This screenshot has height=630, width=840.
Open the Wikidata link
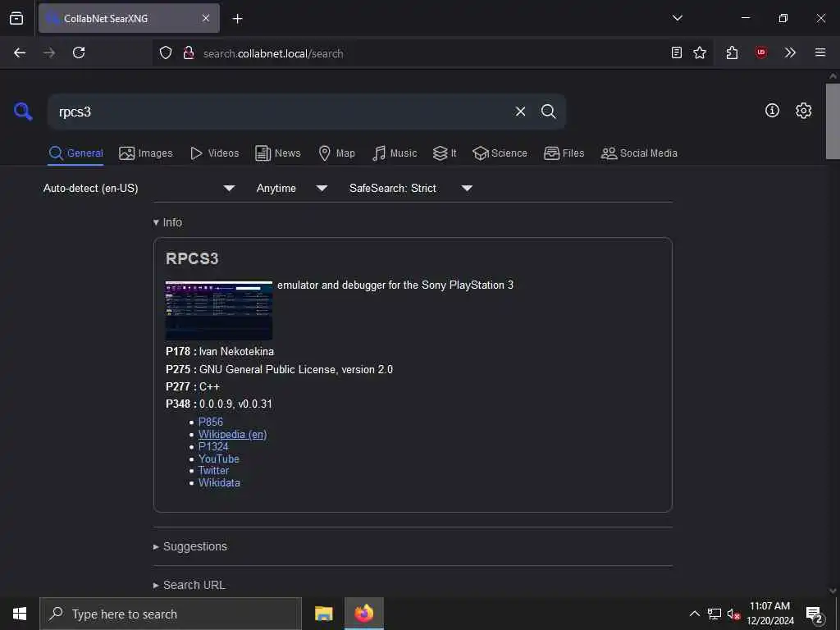click(x=219, y=482)
